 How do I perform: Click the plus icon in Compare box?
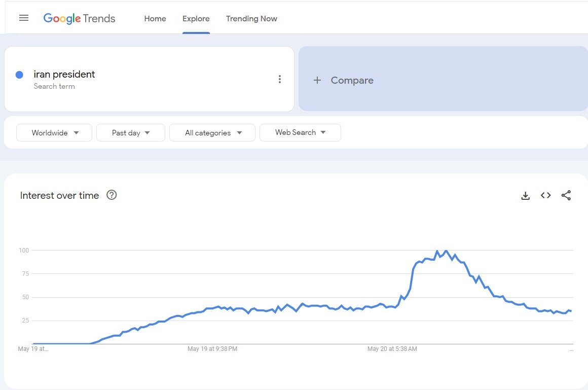pos(317,80)
